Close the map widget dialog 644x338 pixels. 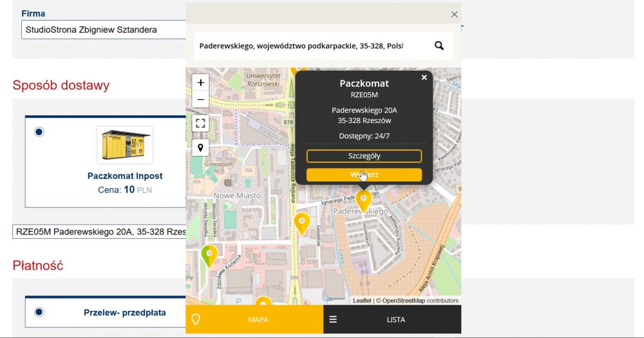pyautogui.click(x=454, y=14)
